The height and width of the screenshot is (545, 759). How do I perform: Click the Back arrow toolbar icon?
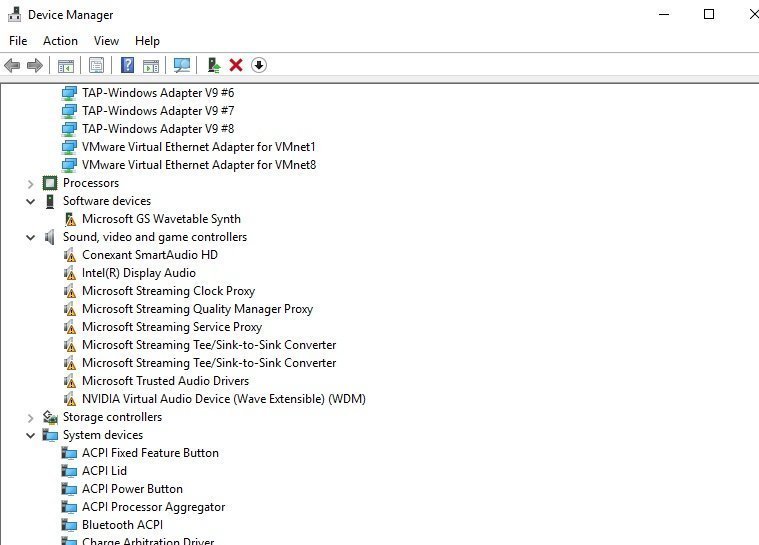click(12, 65)
